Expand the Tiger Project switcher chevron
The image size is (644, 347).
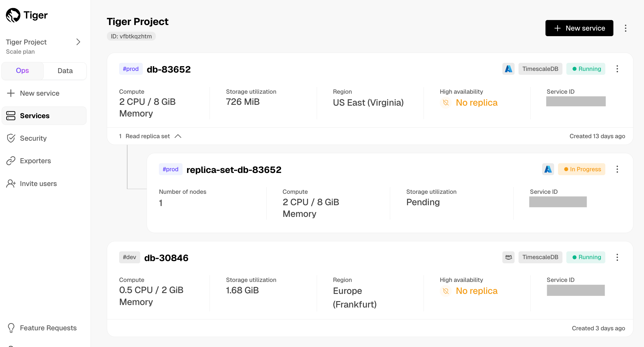(x=78, y=42)
